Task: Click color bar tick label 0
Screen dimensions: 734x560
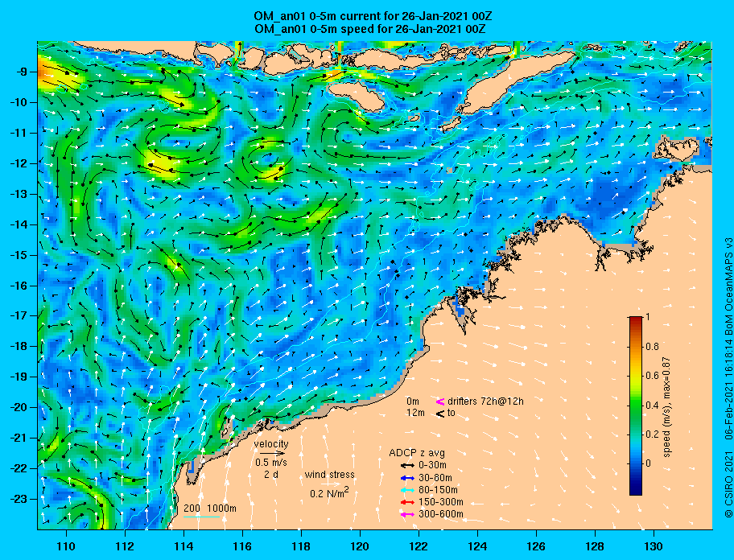Action: coord(649,463)
